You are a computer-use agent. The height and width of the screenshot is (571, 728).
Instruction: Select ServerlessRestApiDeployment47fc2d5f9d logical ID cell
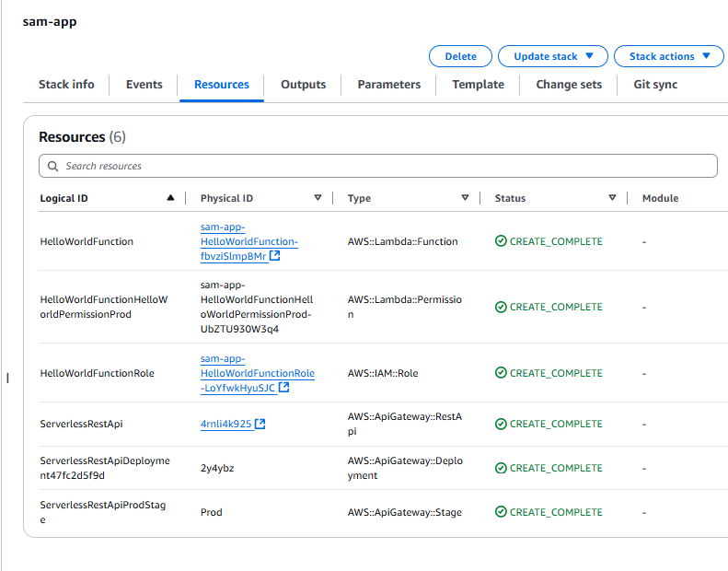[x=105, y=468]
